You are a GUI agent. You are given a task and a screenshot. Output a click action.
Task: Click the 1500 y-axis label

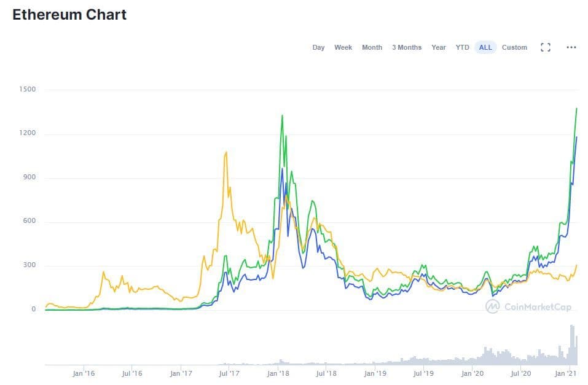27,90
